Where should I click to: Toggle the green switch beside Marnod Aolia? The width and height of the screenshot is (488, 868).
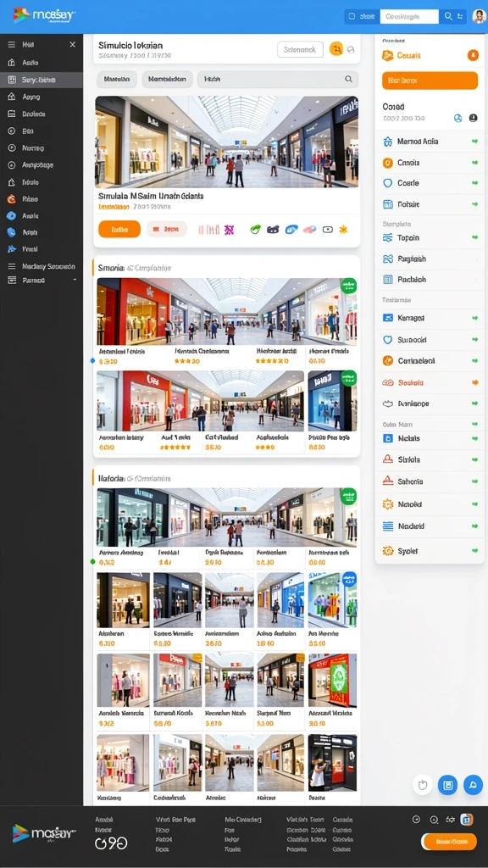tap(474, 142)
